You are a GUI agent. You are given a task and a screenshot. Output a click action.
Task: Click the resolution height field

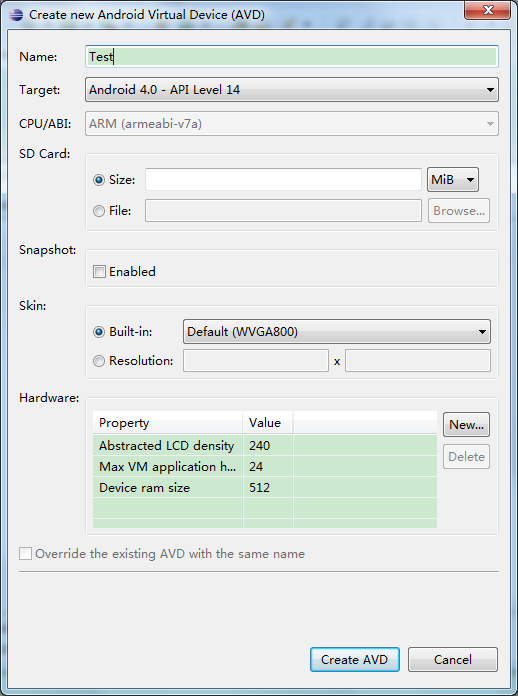(418, 361)
